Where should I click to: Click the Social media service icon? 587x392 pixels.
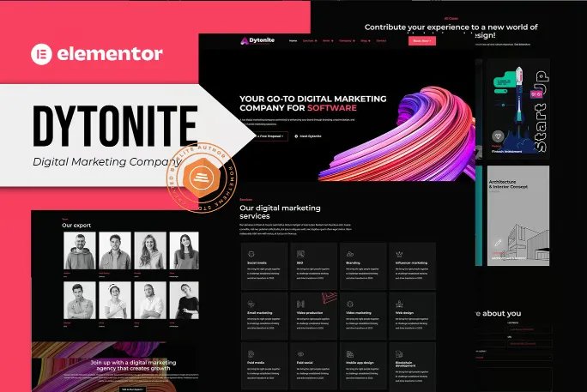click(x=251, y=254)
